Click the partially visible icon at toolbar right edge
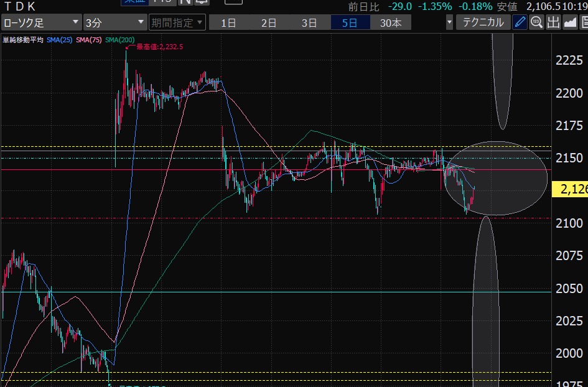This screenshot has height=387, width=588. point(584,23)
